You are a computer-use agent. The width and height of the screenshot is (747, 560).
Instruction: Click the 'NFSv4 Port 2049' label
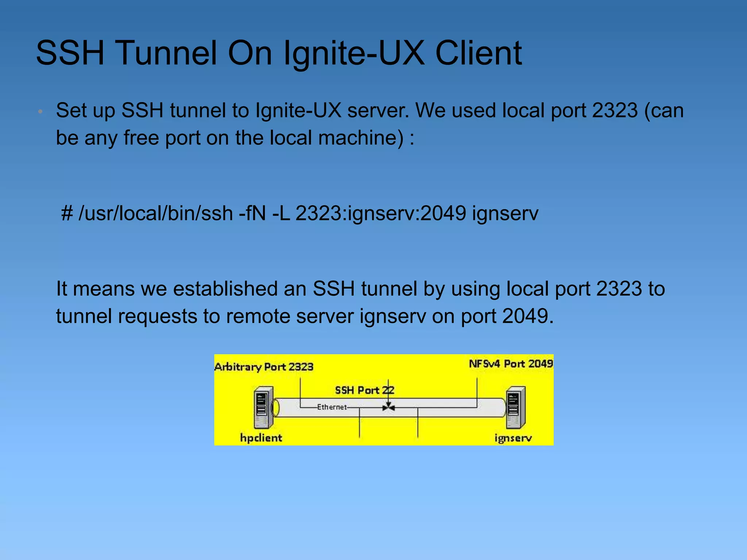(511, 363)
